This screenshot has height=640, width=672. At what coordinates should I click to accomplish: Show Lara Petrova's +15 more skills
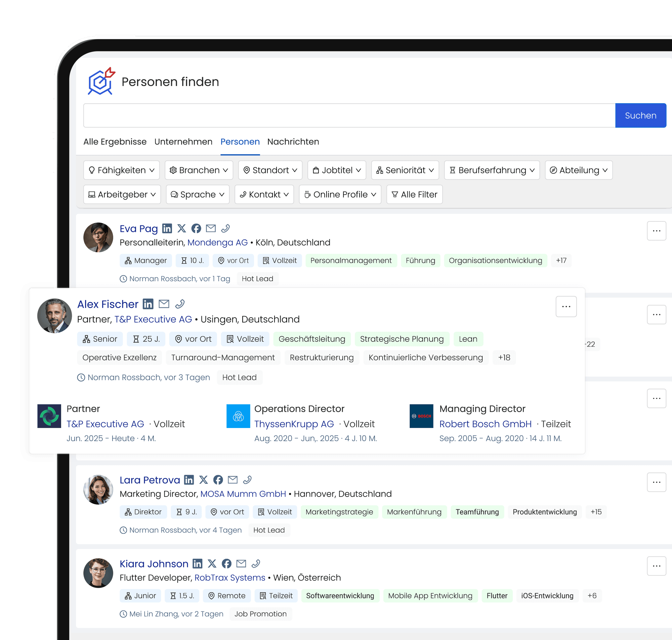[596, 512]
